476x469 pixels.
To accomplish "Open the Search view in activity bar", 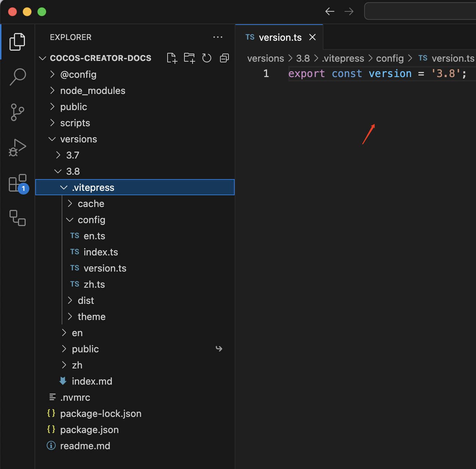I will point(17,77).
